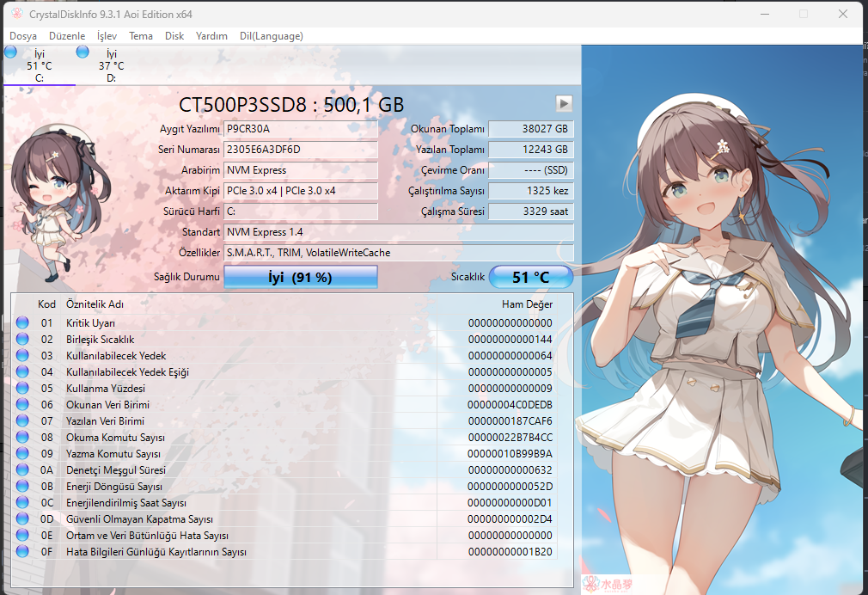Click the status orb for attribute 0A
The width and height of the screenshot is (868, 595).
[x=22, y=469]
